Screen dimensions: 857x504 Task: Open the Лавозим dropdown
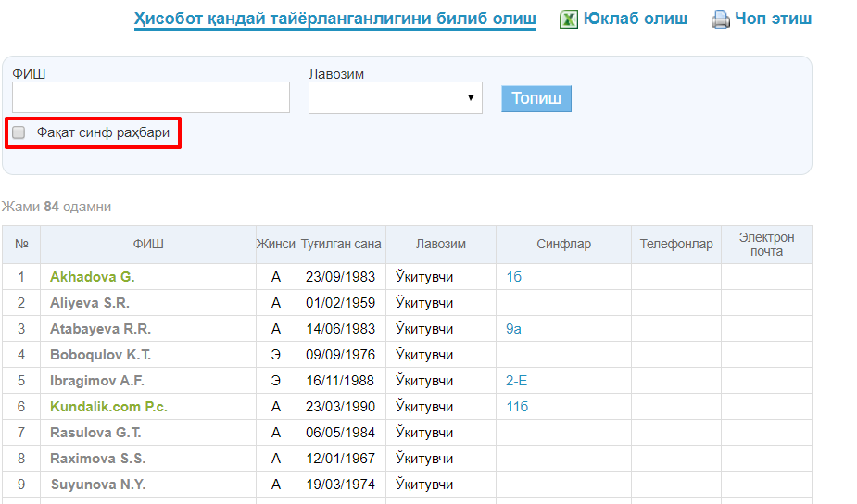(396, 98)
